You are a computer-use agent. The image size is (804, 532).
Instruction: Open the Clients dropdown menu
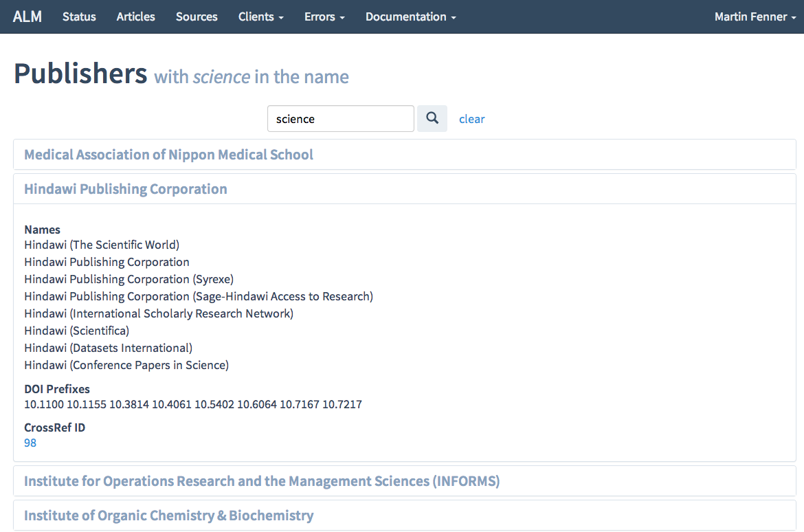coord(260,16)
